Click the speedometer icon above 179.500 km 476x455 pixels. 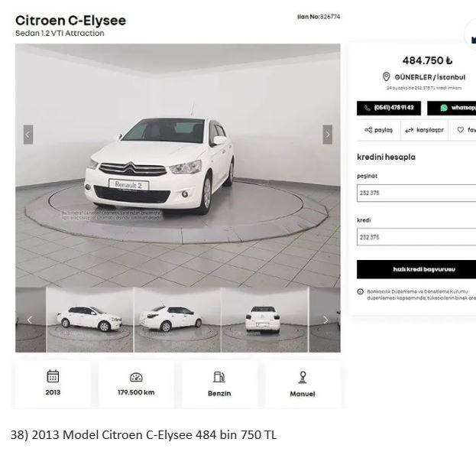click(x=136, y=377)
